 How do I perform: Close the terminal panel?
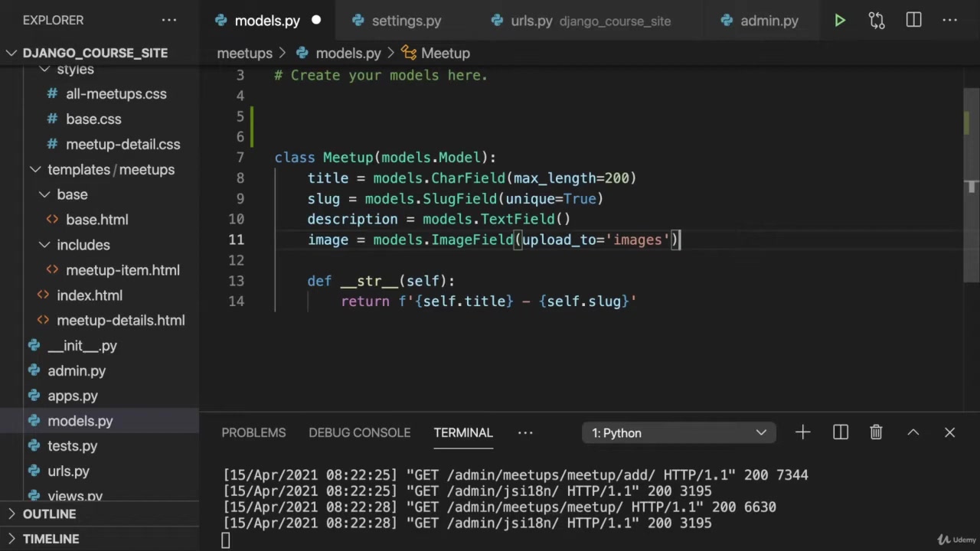(x=949, y=432)
